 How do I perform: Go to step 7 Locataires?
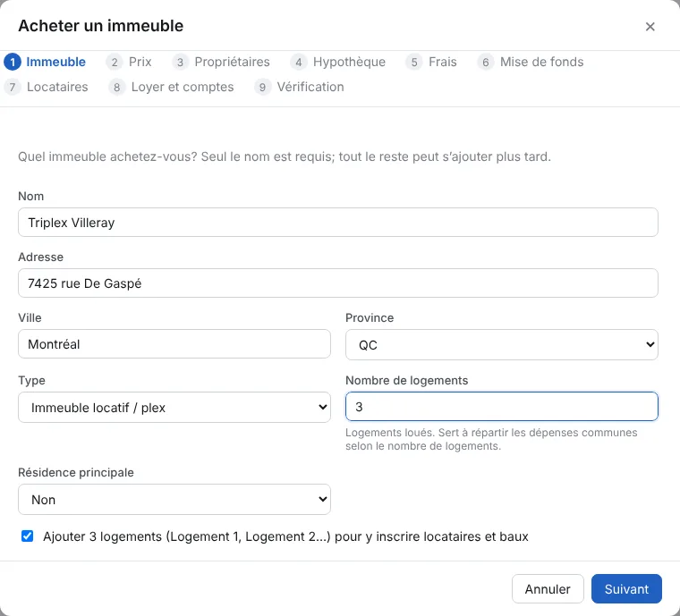click(x=46, y=87)
